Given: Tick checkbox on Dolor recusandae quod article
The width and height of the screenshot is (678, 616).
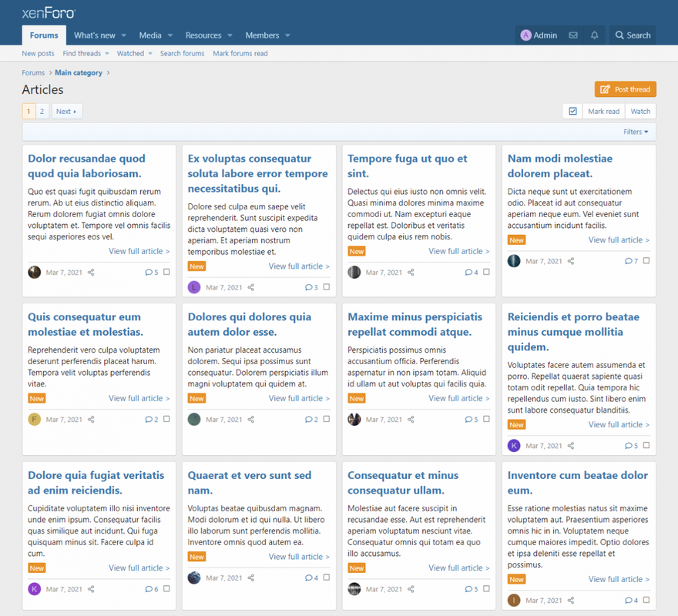Looking at the screenshot, I should pos(166,272).
